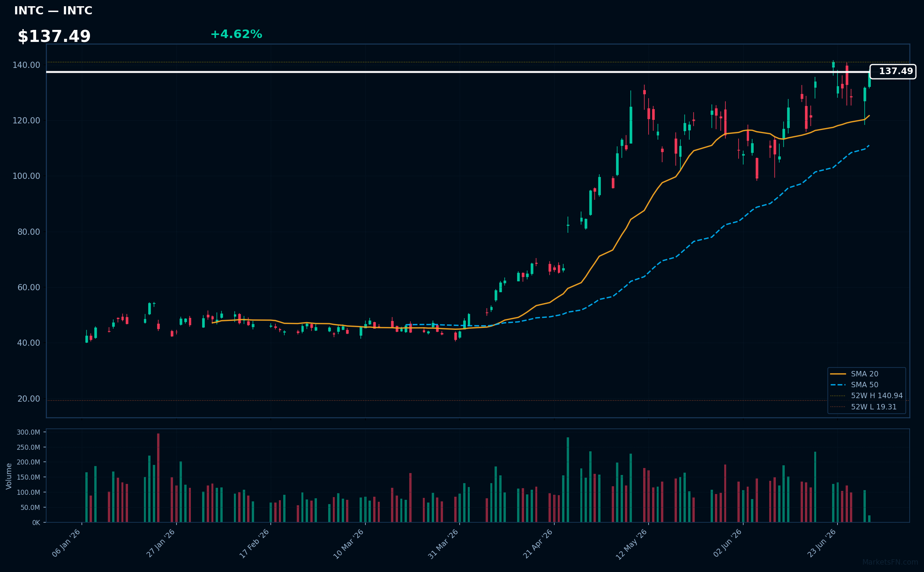Click the 140.00 price axis label

pyautogui.click(x=26, y=65)
